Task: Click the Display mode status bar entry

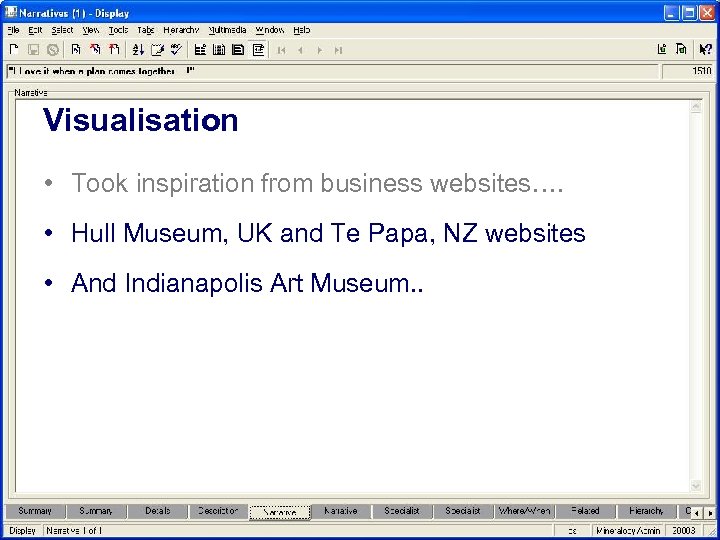Action: (x=22, y=531)
